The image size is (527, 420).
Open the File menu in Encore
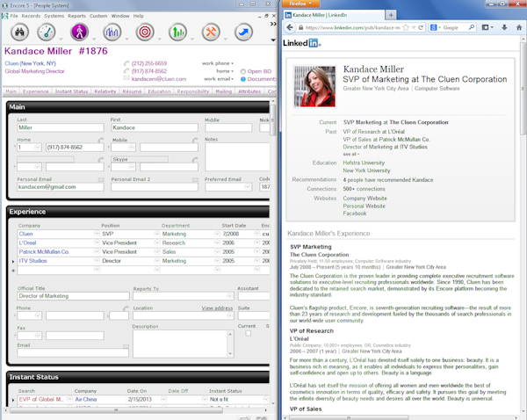[14, 16]
